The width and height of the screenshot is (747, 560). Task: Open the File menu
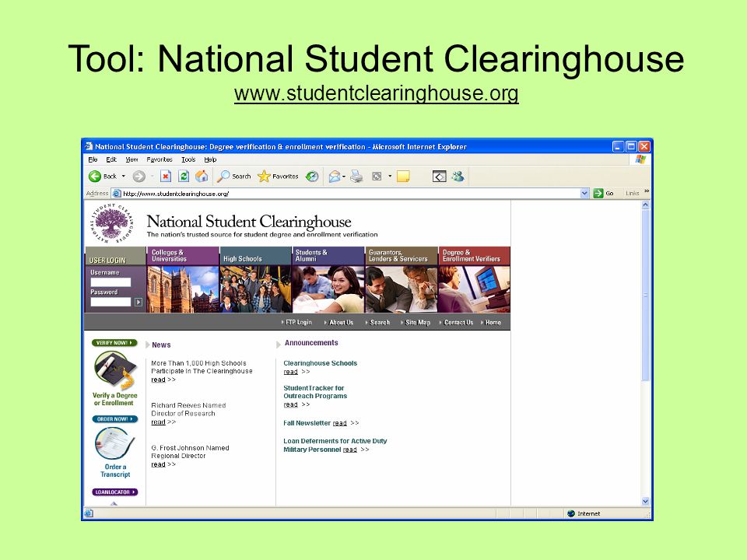[93, 159]
